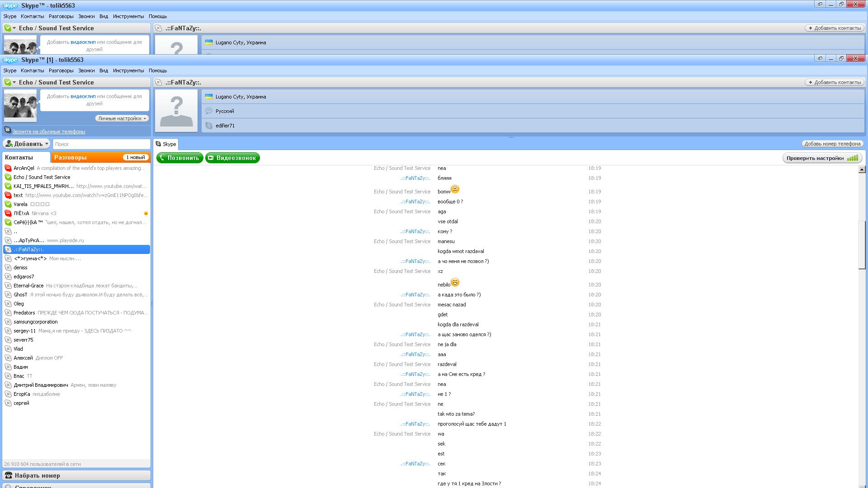Click the Ukraine flag icon by Lugano Cyty
The image size is (868, 488).
tap(209, 96)
